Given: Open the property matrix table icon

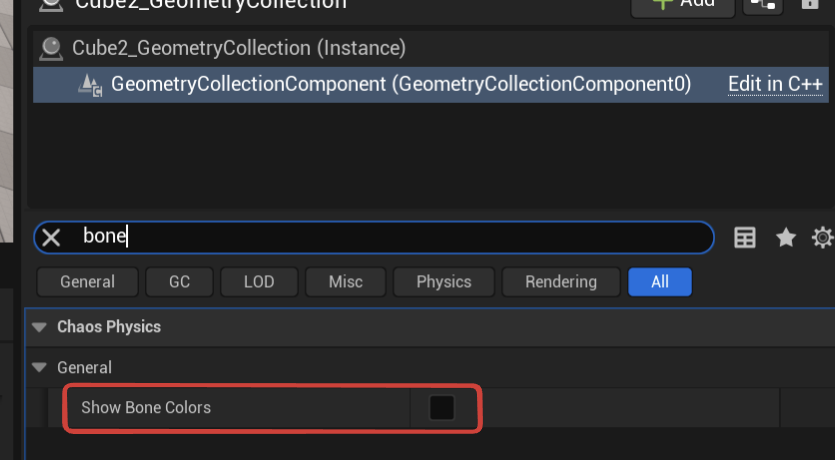Looking at the screenshot, I should point(744,238).
